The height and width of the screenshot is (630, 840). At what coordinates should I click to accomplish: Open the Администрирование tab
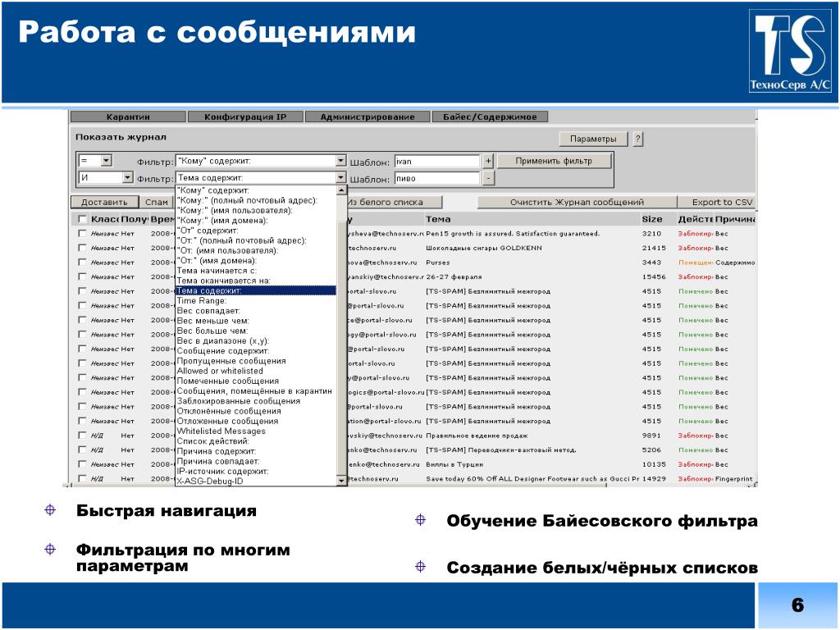pyautogui.click(x=367, y=116)
